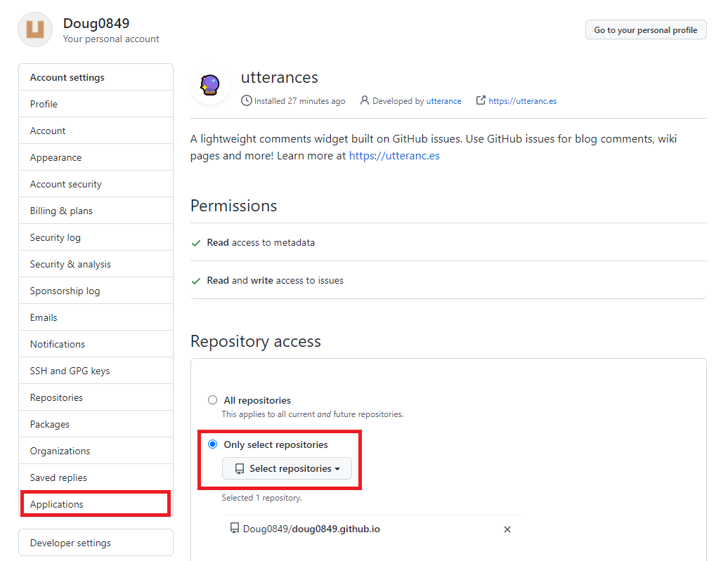Open Developer settings section
Screen dimensions: 728x561
point(70,543)
